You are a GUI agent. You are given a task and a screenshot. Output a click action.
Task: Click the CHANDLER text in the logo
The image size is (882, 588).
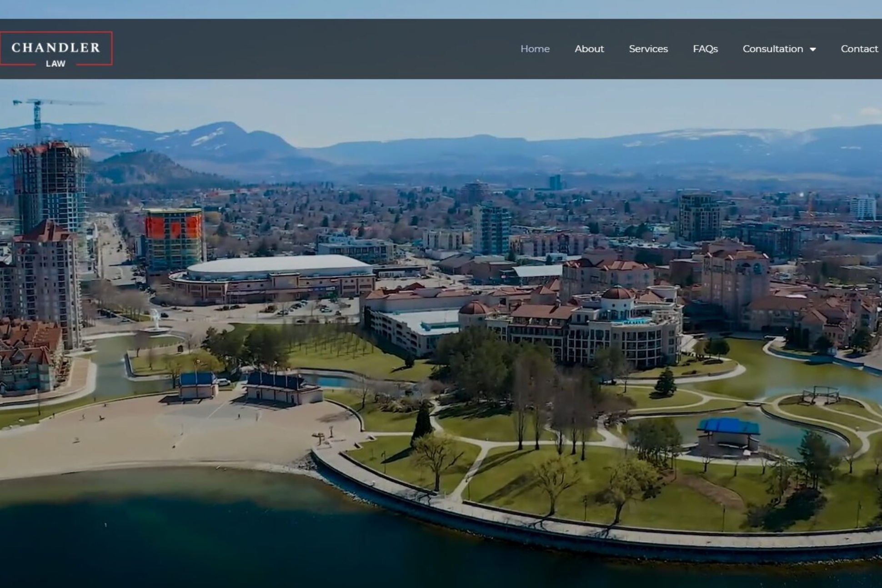(x=55, y=47)
